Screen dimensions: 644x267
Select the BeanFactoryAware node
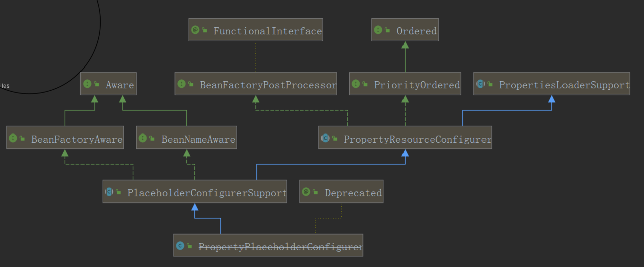click(x=65, y=138)
